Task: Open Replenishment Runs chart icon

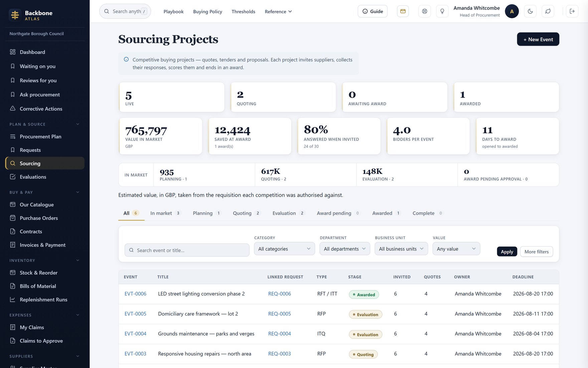Action: click(x=13, y=299)
